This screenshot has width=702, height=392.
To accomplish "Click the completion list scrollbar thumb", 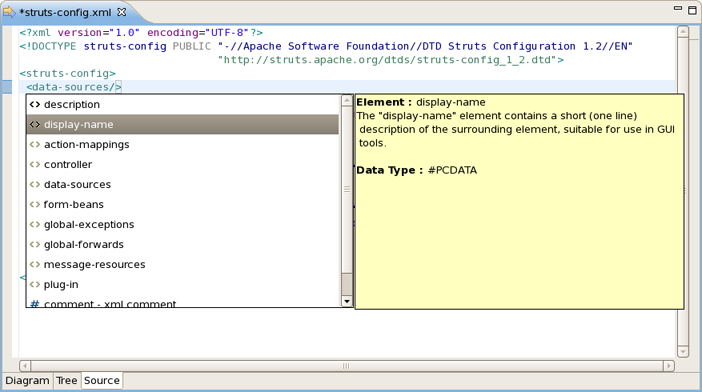I will pyautogui.click(x=347, y=189).
